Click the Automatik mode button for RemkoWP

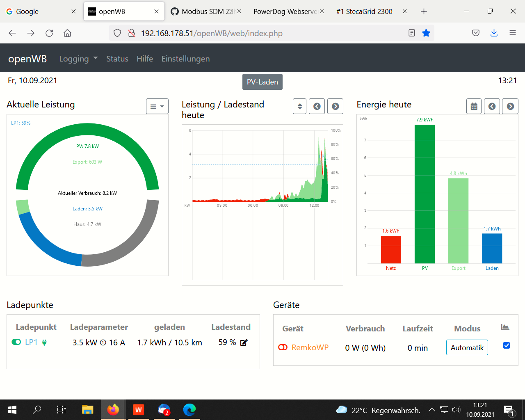pos(467,348)
